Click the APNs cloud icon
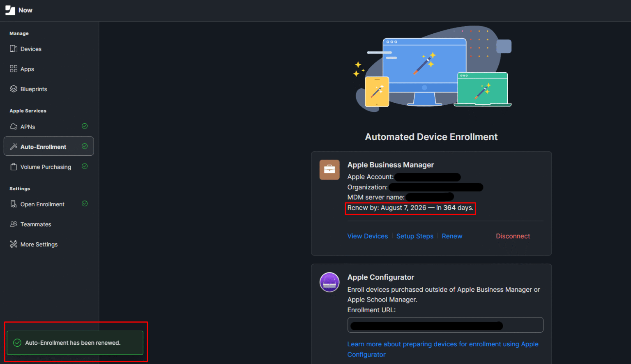The height and width of the screenshot is (364, 631). [13, 126]
